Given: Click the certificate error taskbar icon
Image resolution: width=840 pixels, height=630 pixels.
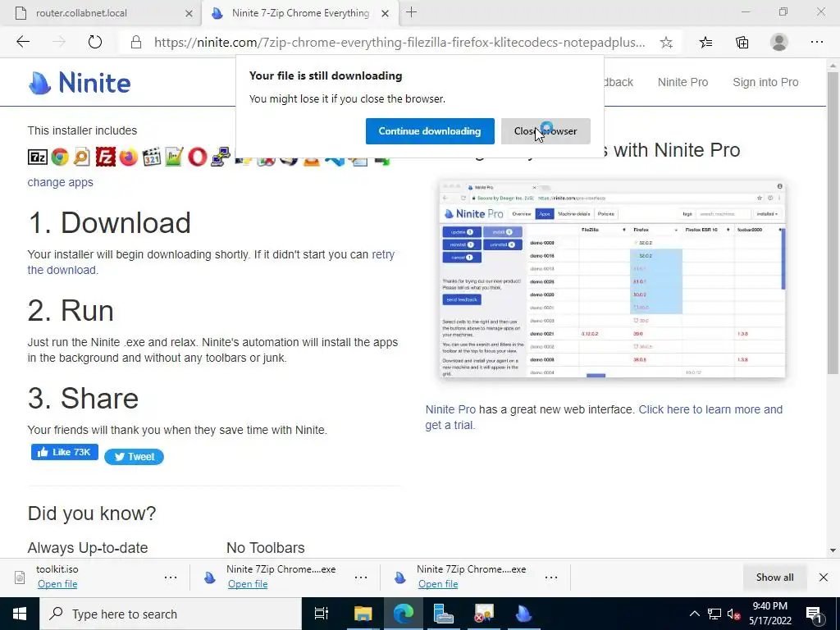Looking at the screenshot, I should click(484, 614).
